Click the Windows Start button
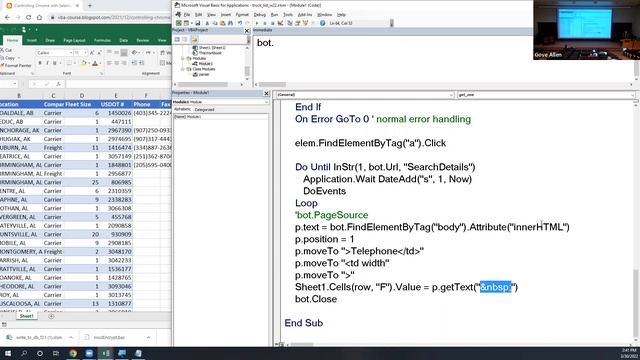This screenshot has width=640, height=360. [7, 353]
